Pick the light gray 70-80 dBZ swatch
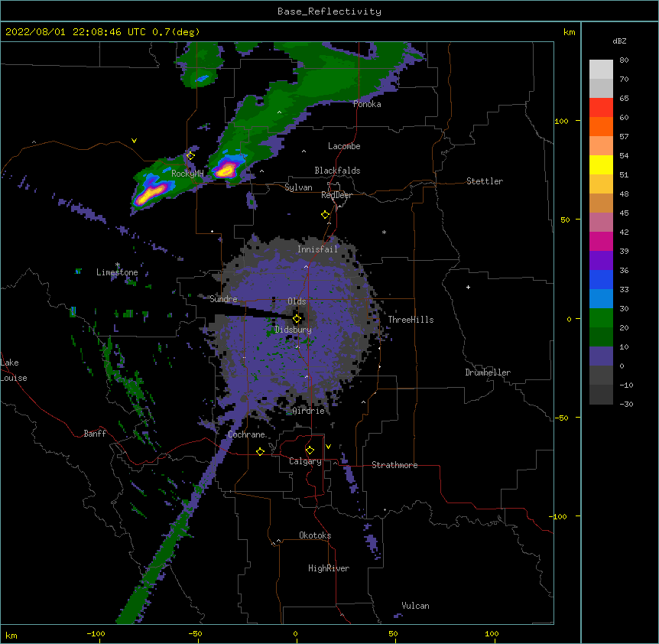659x644 pixels. tap(601, 70)
